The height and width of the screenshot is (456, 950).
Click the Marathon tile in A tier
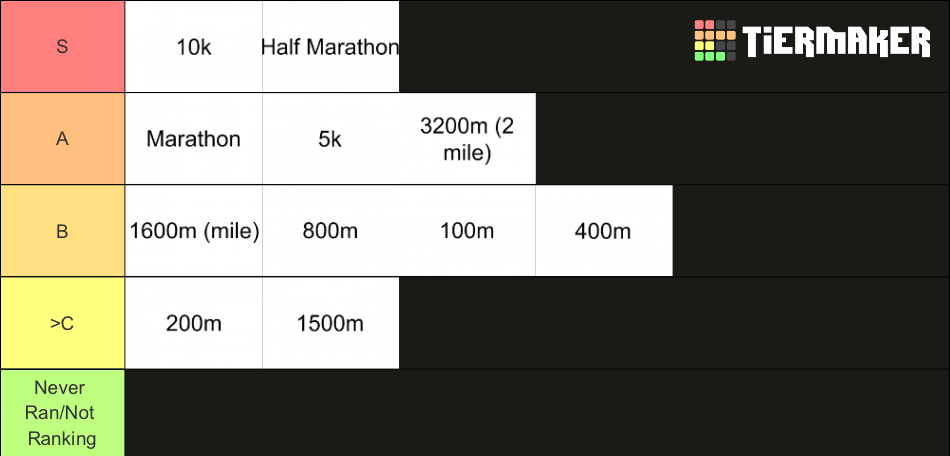(194, 139)
